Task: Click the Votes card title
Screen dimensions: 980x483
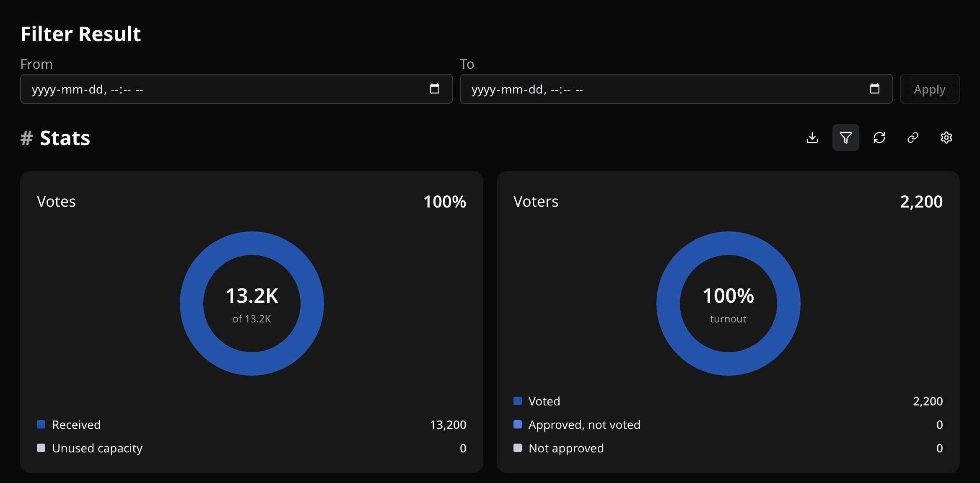Action: [x=56, y=202]
